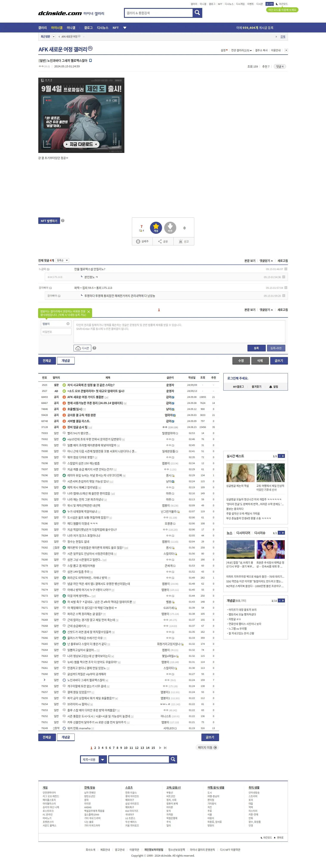Screen dimensions: 326x868
Task: Switch to 디시이슈 tab
Action: 260,533
